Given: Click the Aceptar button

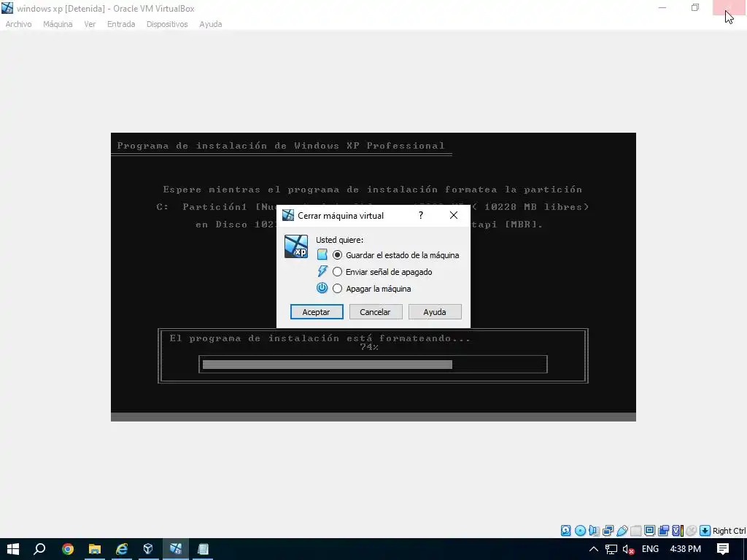Looking at the screenshot, I should point(317,312).
